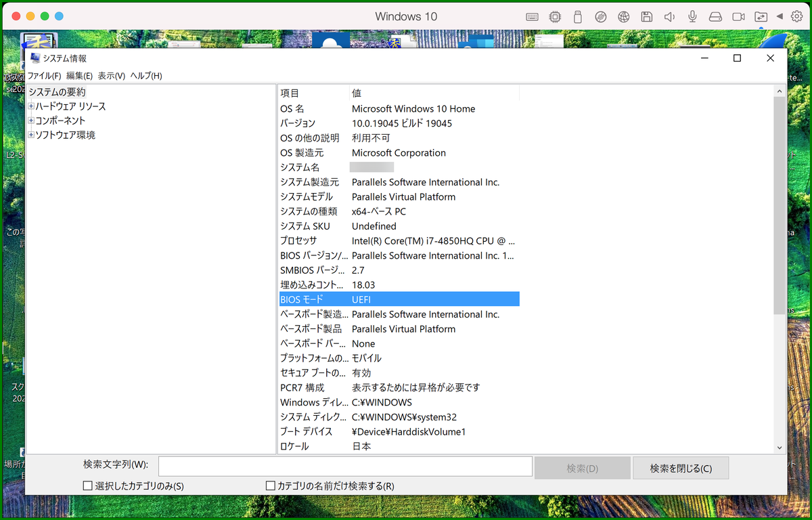Select コンポーネント tree label

coord(60,121)
